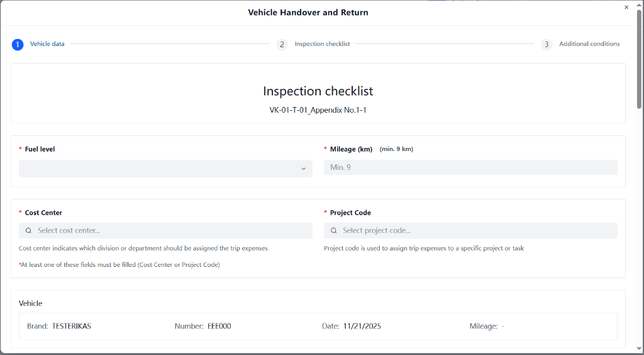644x355 pixels.
Task: Click the step 1 number circle
Action: click(18, 44)
